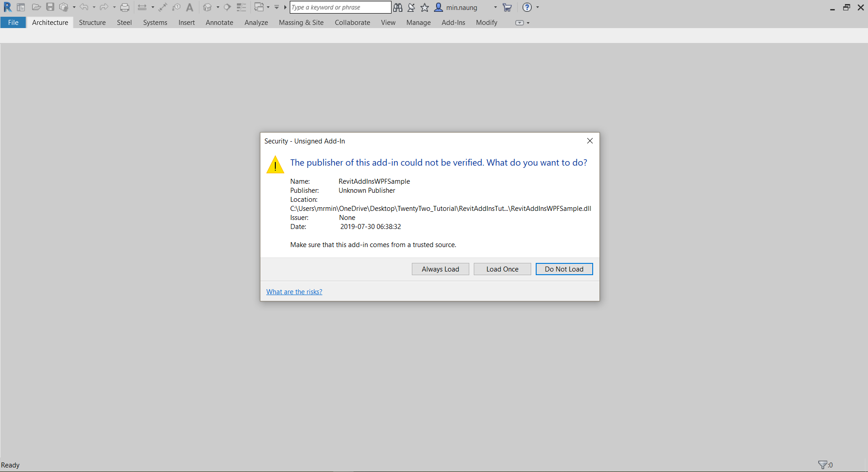
Task: Click the binoculars search icon
Action: pyautogui.click(x=398, y=7)
